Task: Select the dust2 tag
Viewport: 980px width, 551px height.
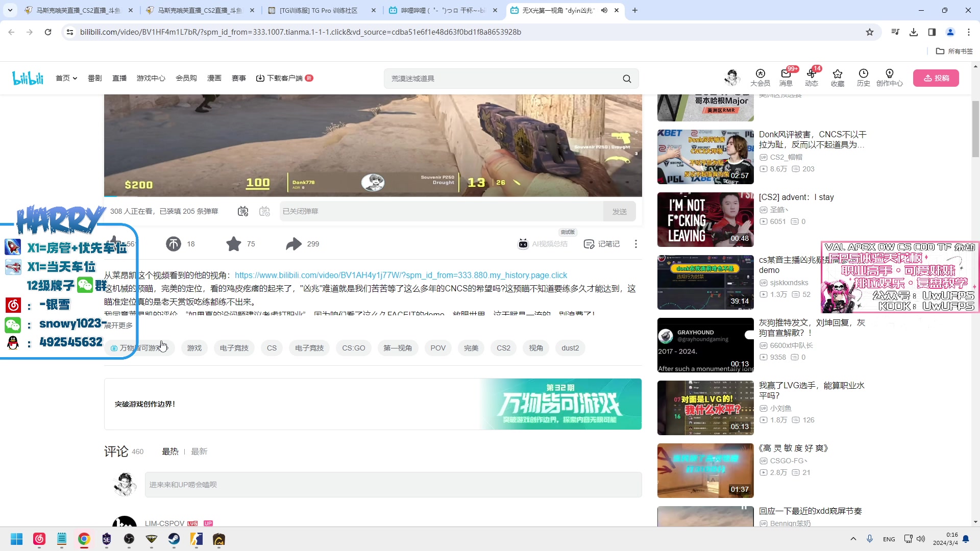Action: [570, 348]
